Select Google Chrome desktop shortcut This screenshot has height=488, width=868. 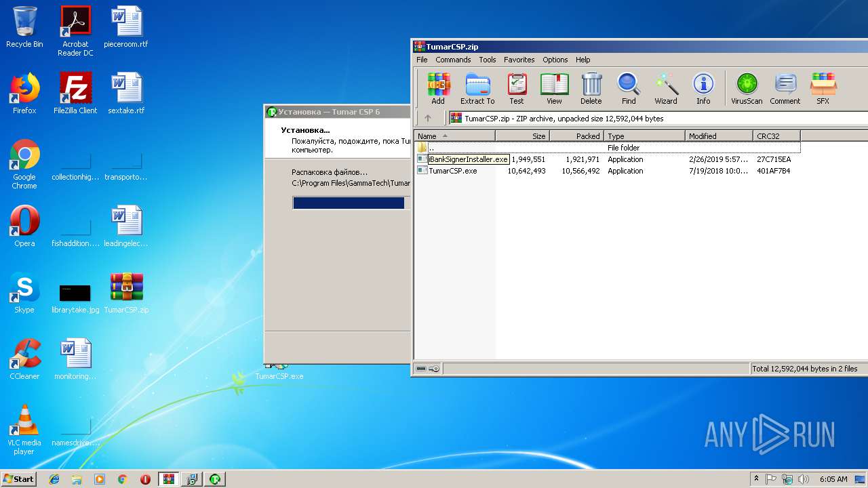(x=24, y=164)
